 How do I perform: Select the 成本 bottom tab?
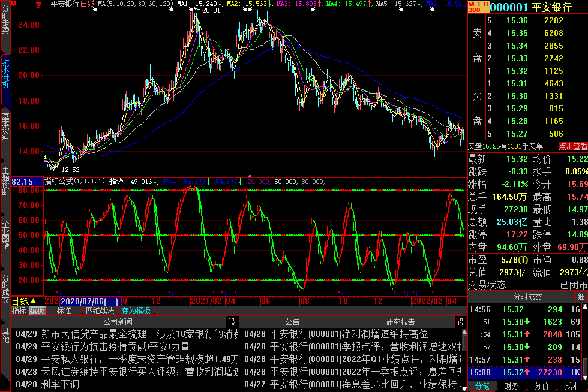572,386
